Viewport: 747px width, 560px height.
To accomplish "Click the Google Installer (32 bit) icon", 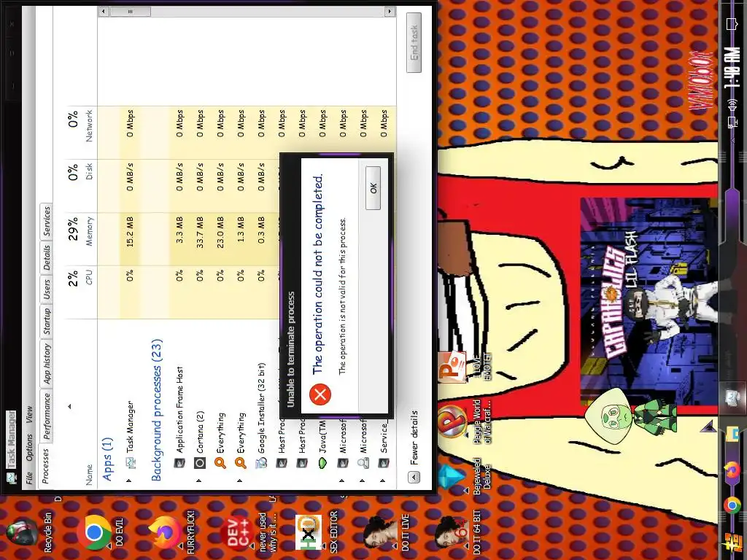I will pos(261,462).
